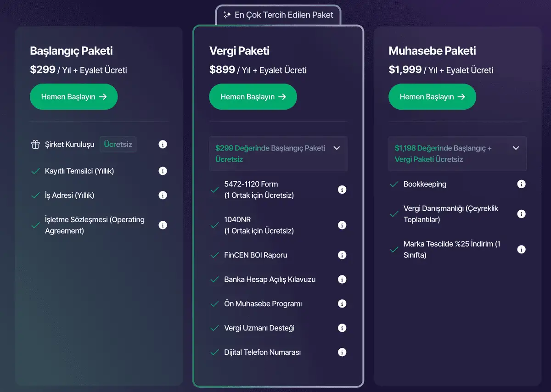Click info icon beside Ön Muhasebe Programı
Viewport: 551px width, 392px height.
(x=342, y=303)
